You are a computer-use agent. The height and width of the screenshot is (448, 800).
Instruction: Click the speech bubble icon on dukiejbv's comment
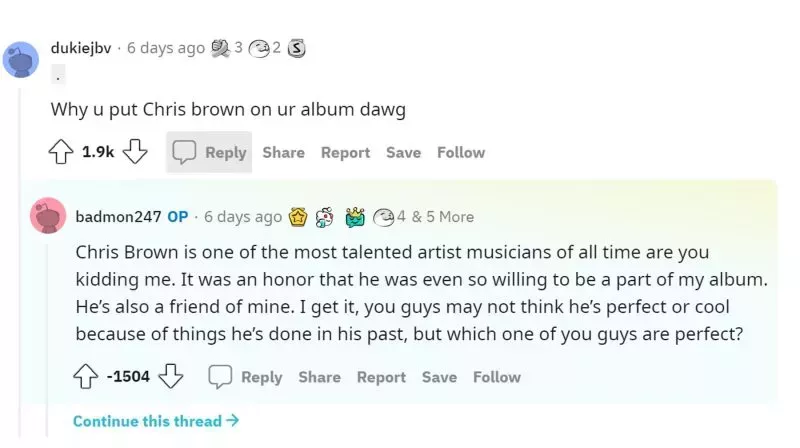click(x=184, y=152)
